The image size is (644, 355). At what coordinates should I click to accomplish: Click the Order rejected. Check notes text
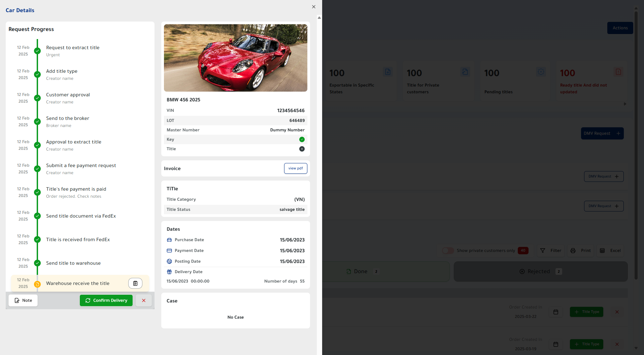74,196
